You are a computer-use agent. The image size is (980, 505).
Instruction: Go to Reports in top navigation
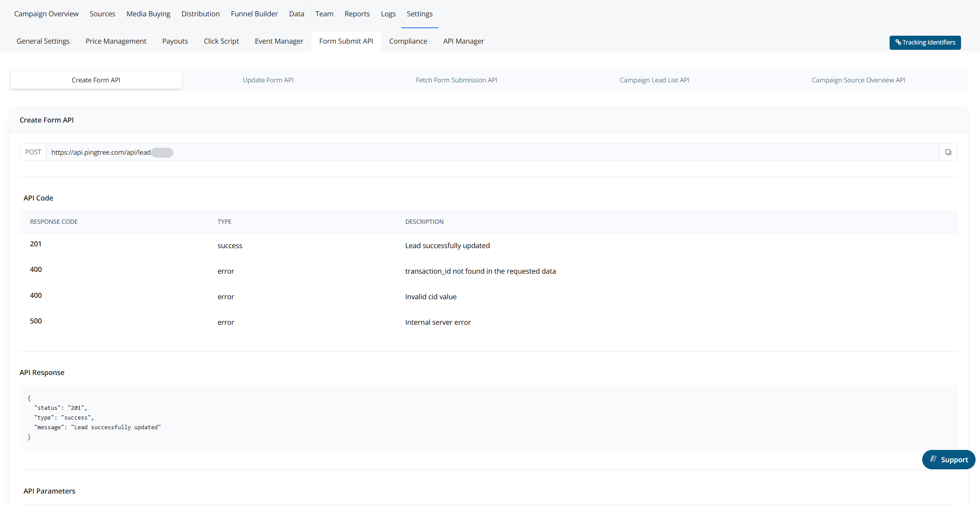tap(357, 14)
